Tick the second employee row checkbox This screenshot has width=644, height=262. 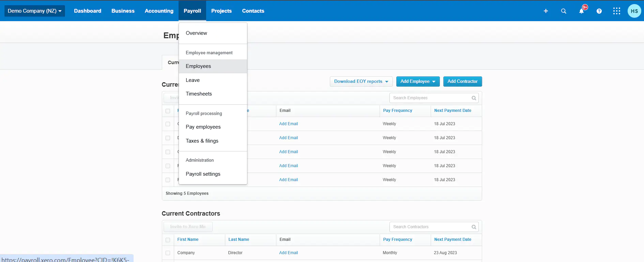(168, 138)
